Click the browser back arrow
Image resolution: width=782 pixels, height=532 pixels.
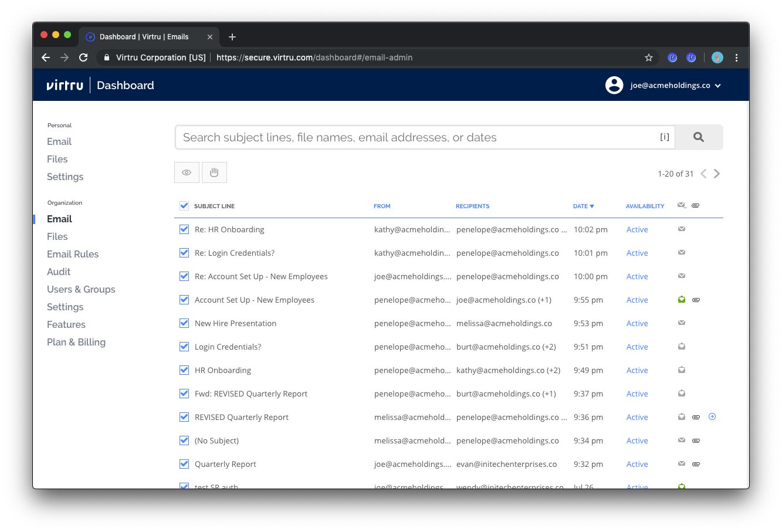46,57
